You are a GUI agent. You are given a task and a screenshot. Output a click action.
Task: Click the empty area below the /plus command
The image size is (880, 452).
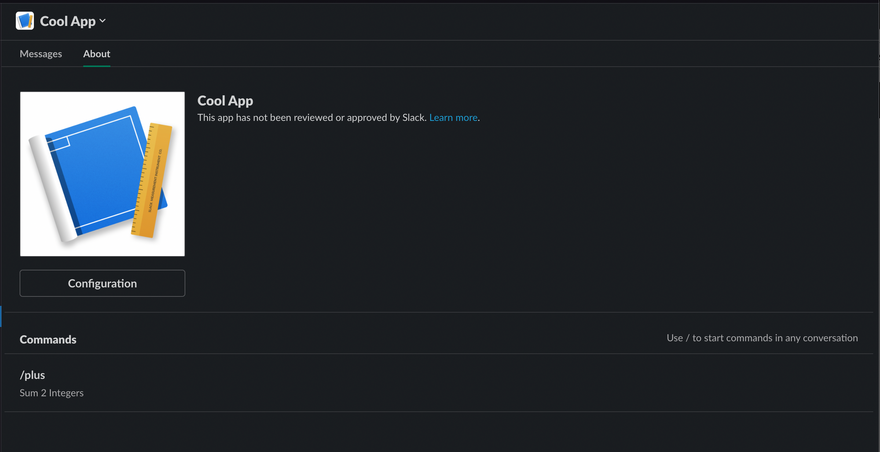(440, 432)
